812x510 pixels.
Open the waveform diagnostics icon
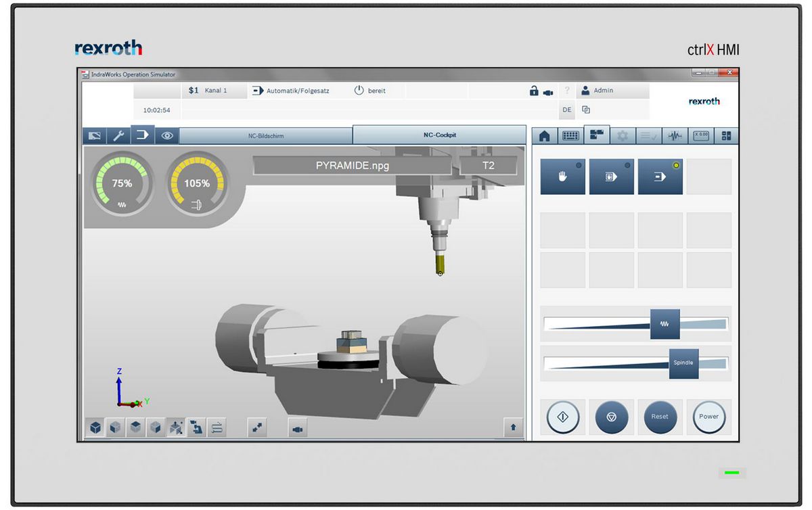coord(675,136)
